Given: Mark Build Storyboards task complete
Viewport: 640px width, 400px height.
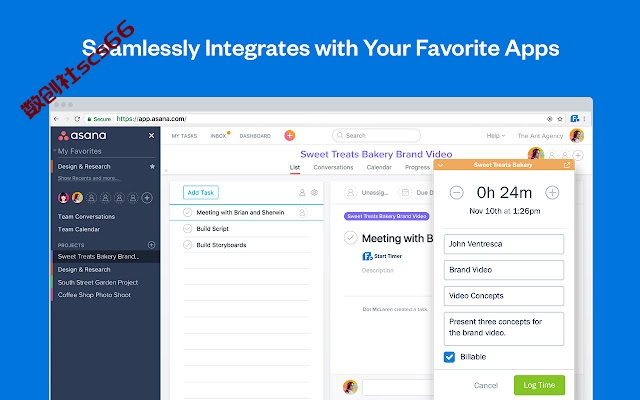Looking at the screenshot, I should click(x=187, y=245).
